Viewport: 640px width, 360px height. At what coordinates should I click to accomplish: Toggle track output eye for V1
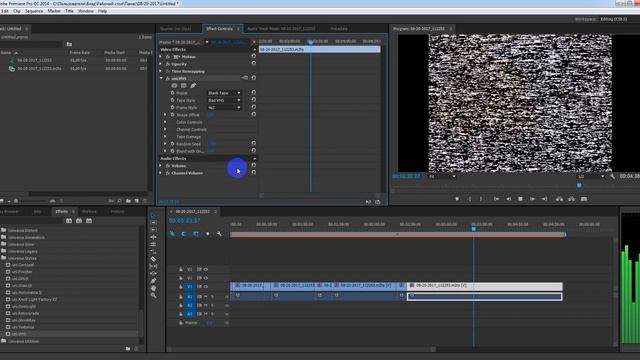[206, 287]
